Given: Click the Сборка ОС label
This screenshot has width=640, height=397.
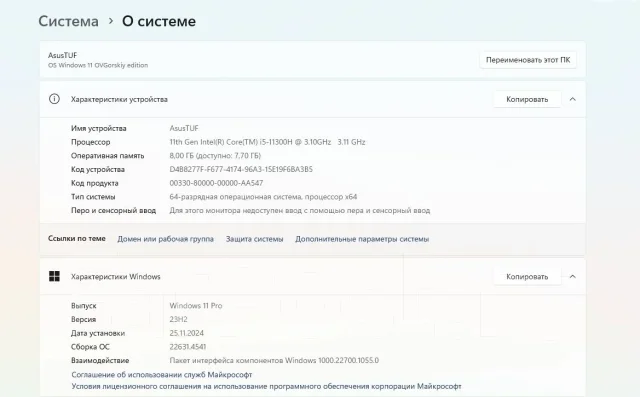Looking at the screenshot, I should (90, 347).
